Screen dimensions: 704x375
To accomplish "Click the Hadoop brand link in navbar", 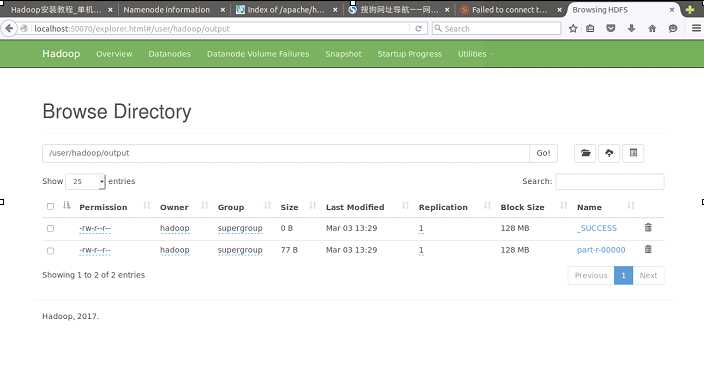I will coord(61,54).
